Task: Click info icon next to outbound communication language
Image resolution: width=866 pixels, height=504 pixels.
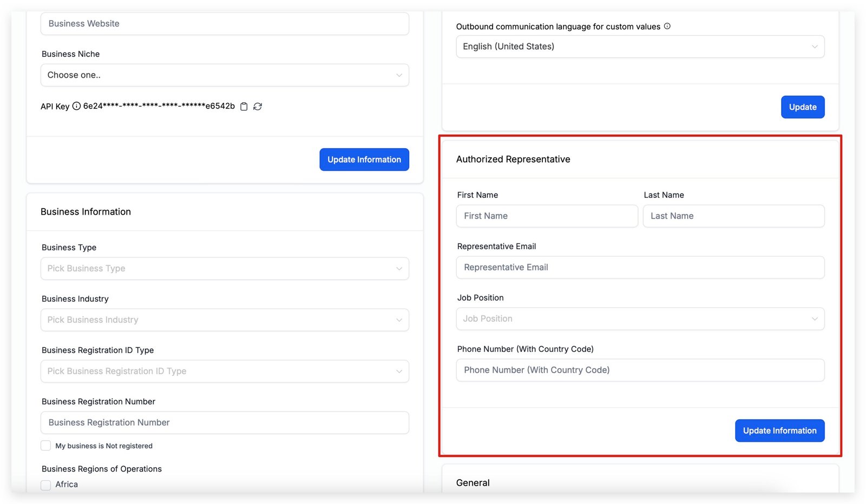Action: click(667, 26)
